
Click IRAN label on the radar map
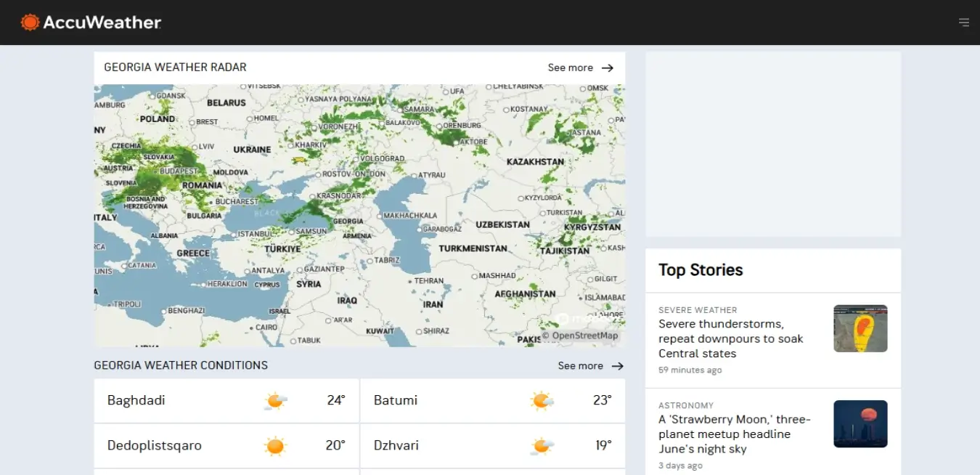[433, 304]
